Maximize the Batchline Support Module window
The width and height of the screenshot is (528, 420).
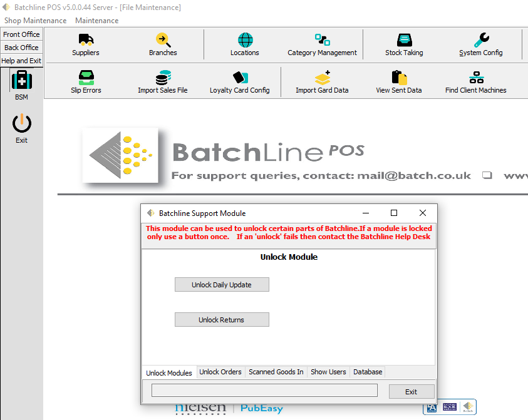pos(394,213)
